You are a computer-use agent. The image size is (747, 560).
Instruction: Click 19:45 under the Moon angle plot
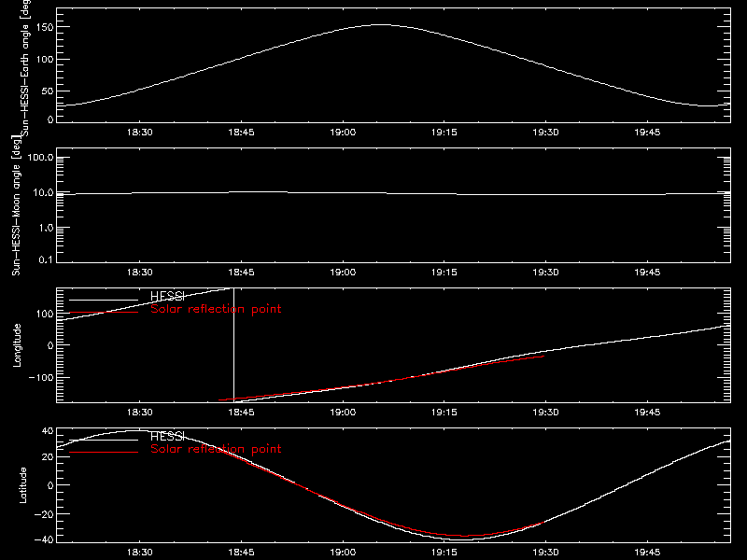click(x=647, y=273)
